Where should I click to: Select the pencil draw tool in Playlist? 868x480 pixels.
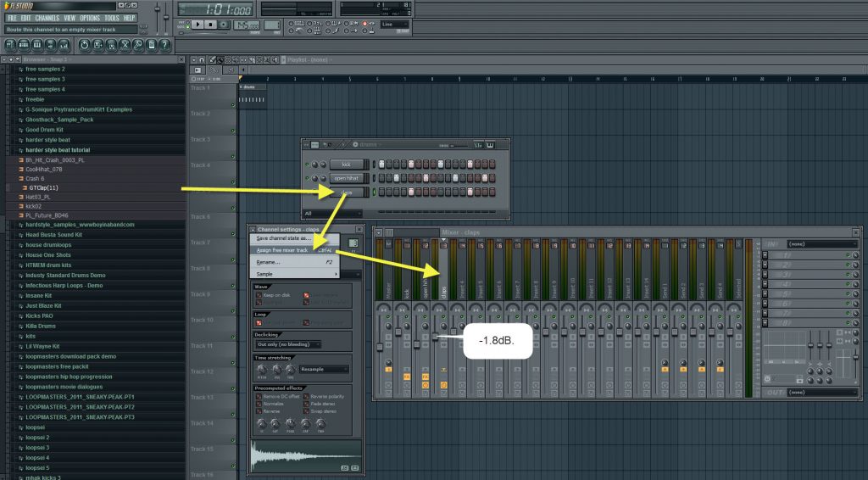click(x=212, y=60)
